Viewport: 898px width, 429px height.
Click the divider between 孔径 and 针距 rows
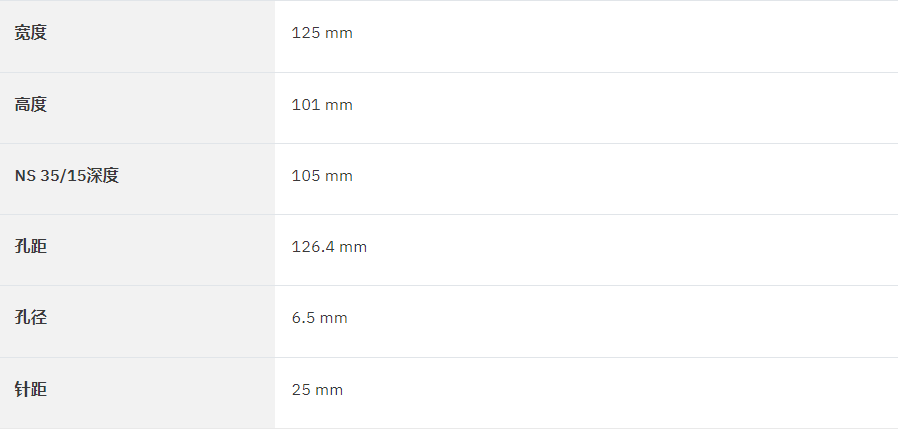point(449,357)
